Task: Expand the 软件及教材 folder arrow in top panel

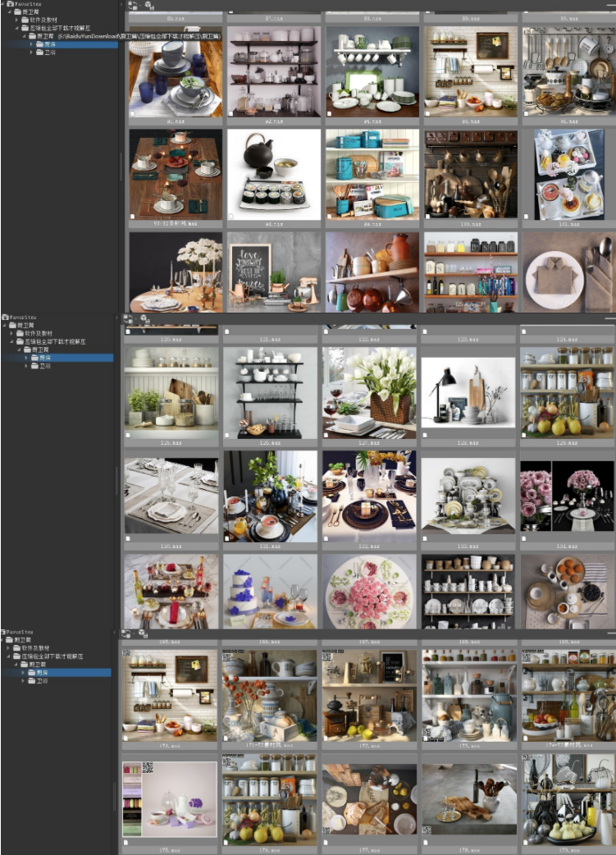Action: coord(16,20)
